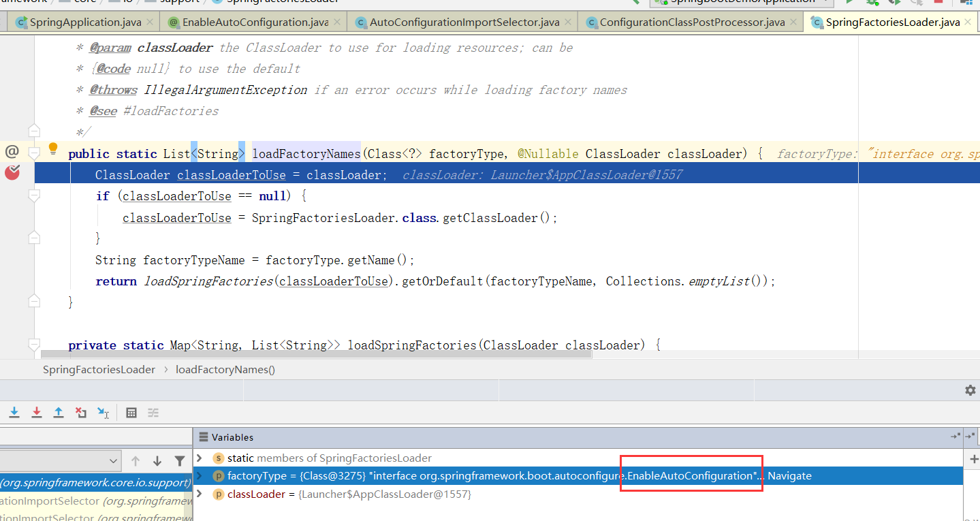The image size is (980, 521).
Task: Select next frame with the down arrow
Action: click(157, 461)
